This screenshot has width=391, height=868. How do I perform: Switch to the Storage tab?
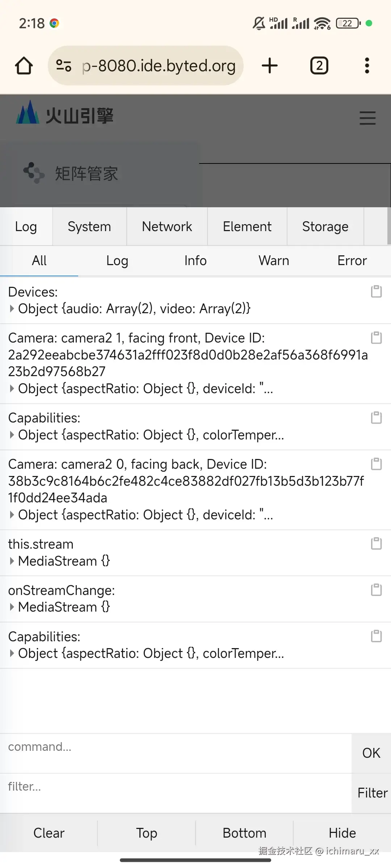click(x=325, y=227)
